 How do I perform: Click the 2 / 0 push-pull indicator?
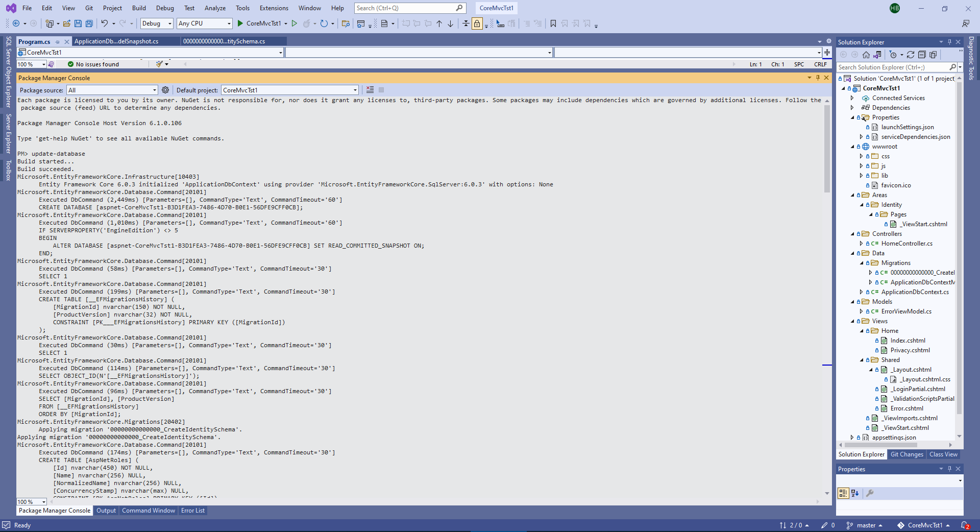[x=794, y=525]
